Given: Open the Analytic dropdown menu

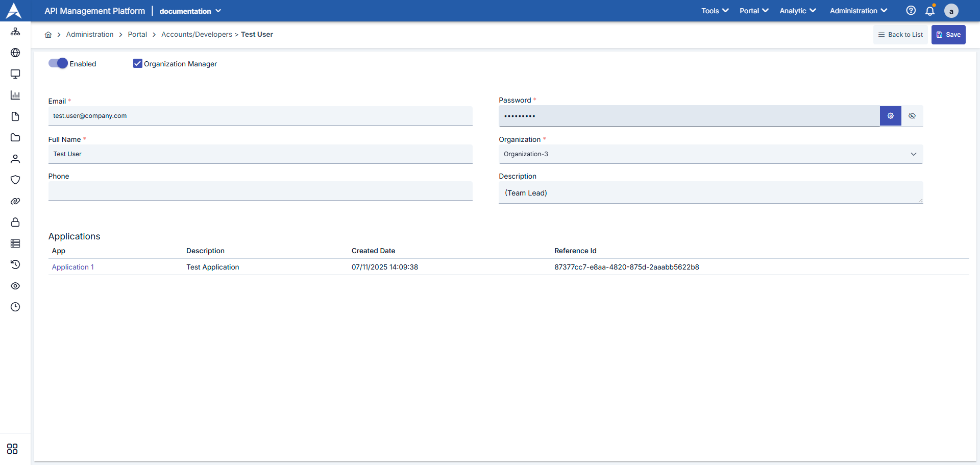Looking at the screenshot, I should click(797, 11).
